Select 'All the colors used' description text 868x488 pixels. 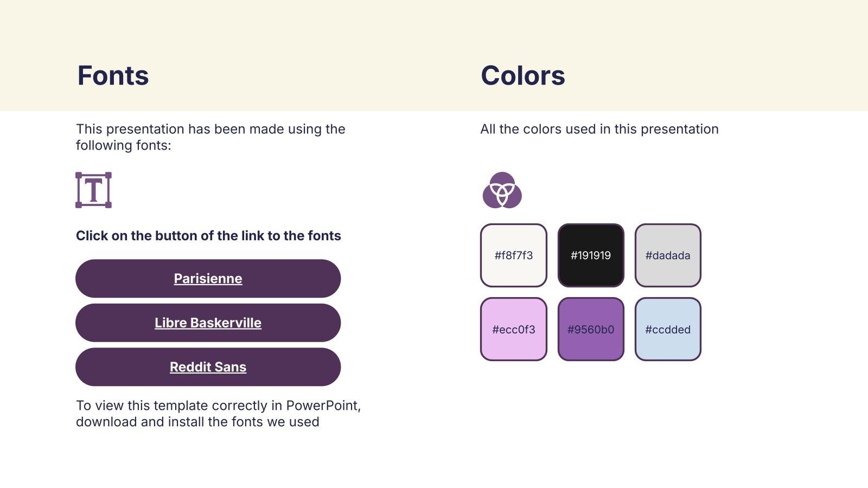[599, 129]
